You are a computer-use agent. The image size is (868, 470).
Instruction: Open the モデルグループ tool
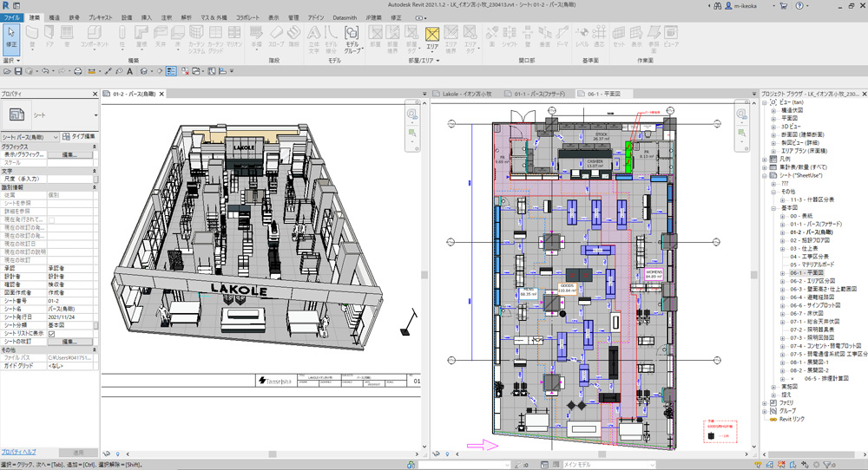click(x=352, y=39)
